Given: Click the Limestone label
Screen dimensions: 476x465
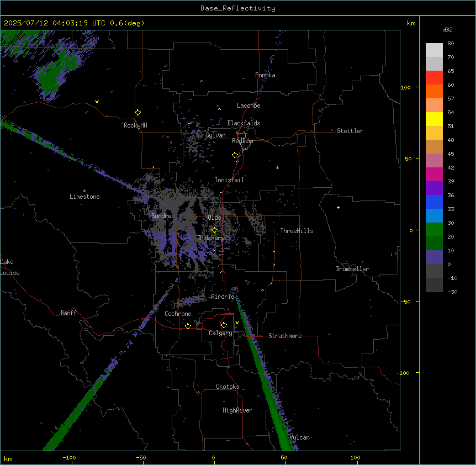Looking at the screenshot, I should tap(84, 197).
